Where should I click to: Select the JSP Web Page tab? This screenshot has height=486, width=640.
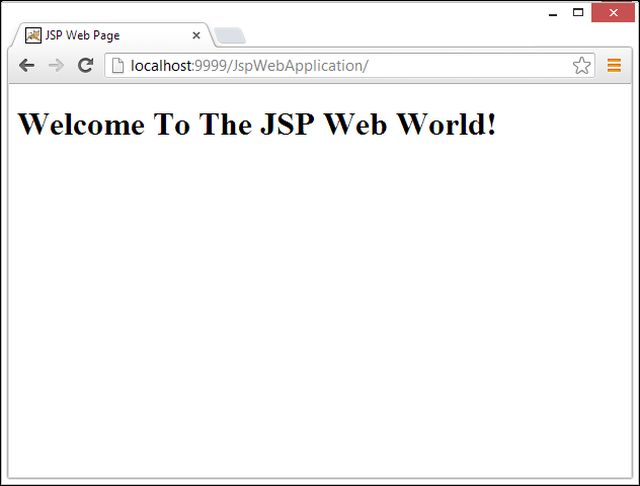112,35
